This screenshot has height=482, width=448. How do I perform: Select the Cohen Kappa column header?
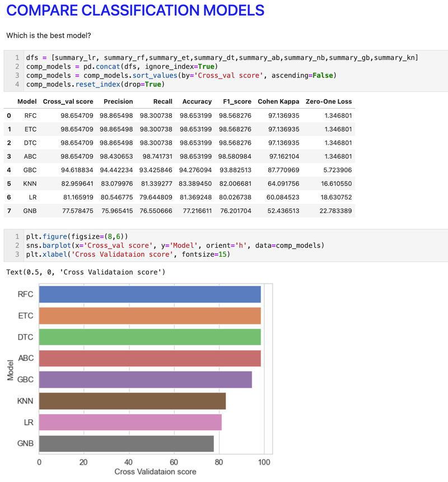coord(278,101)
